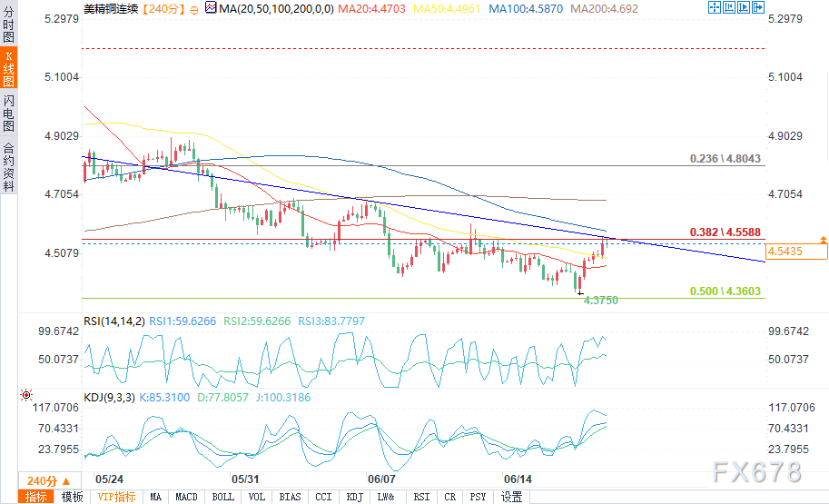Click the MA20:4.4703 value
This screenshot has width=829, height=504.
click(371, 9)
